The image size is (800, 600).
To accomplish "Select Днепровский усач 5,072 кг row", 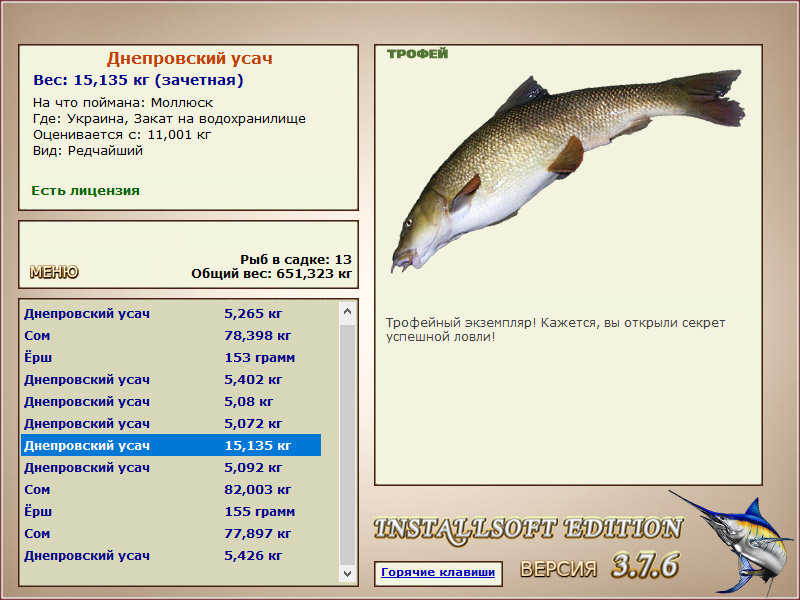I will 171,423.
